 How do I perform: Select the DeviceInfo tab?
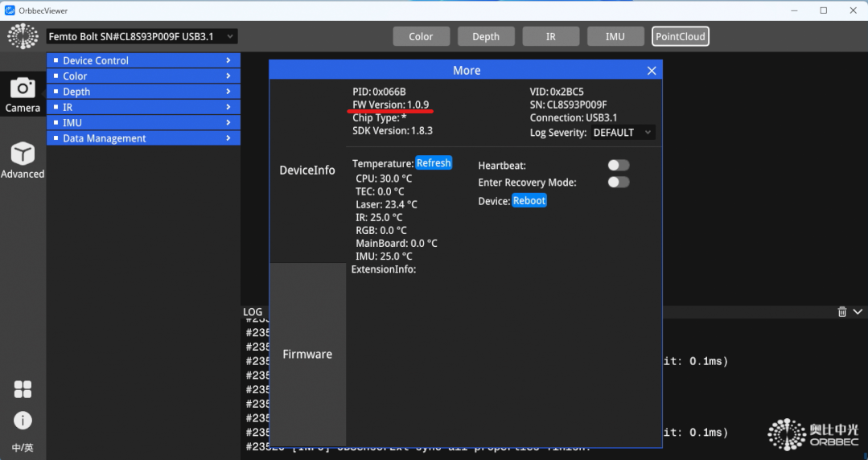(307, 170)
